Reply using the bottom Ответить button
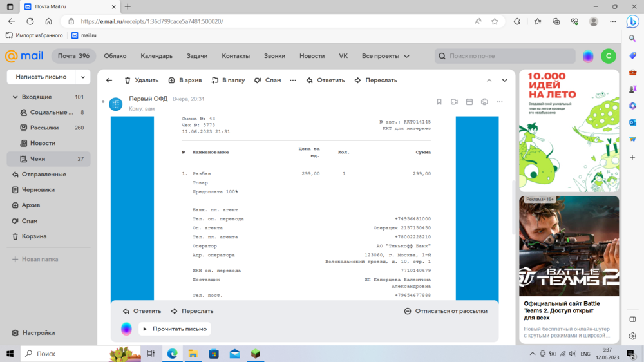This screenshot has height=362, width=644. [142, 311]
